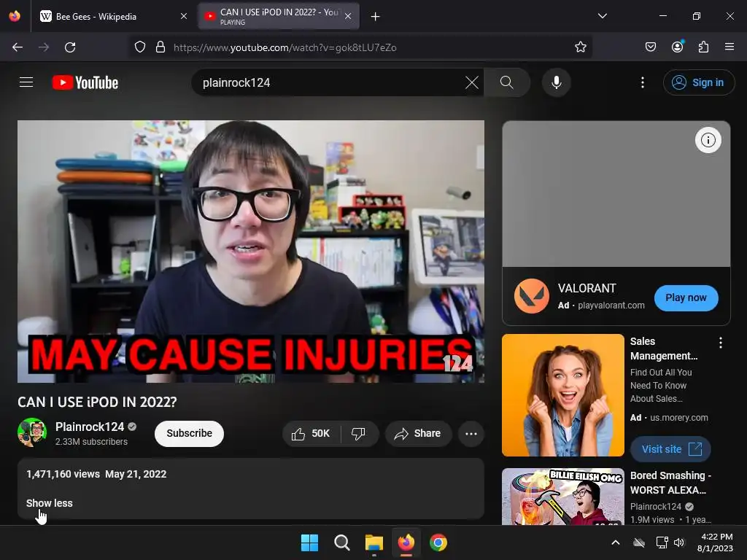Go to YouTube home via logo
Image resolution: width=747 pixels, height=560 pixels.
(x=85, y=82)
